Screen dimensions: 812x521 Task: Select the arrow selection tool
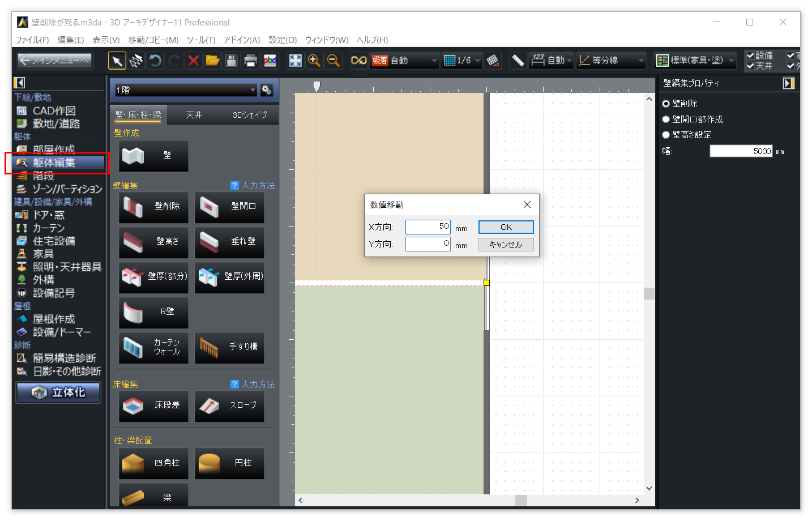tap(117, 61)
